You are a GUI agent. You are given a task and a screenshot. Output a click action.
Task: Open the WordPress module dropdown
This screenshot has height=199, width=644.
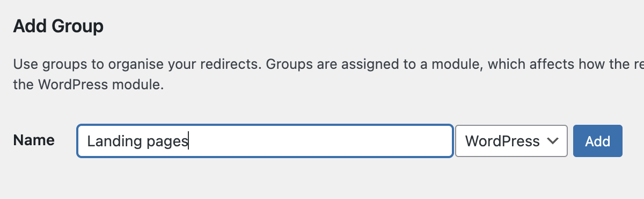point(511,141)
